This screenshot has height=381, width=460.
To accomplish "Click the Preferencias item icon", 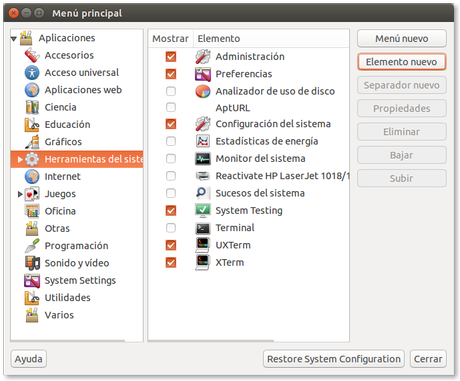I will 203,74.
